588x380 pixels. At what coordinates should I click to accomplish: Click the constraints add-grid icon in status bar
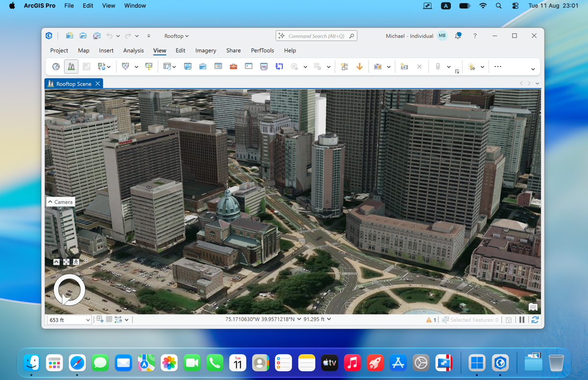[100, 319]
